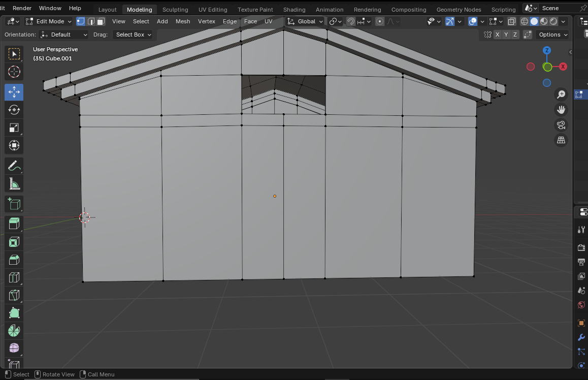Toggle X axis mirror

497,35
